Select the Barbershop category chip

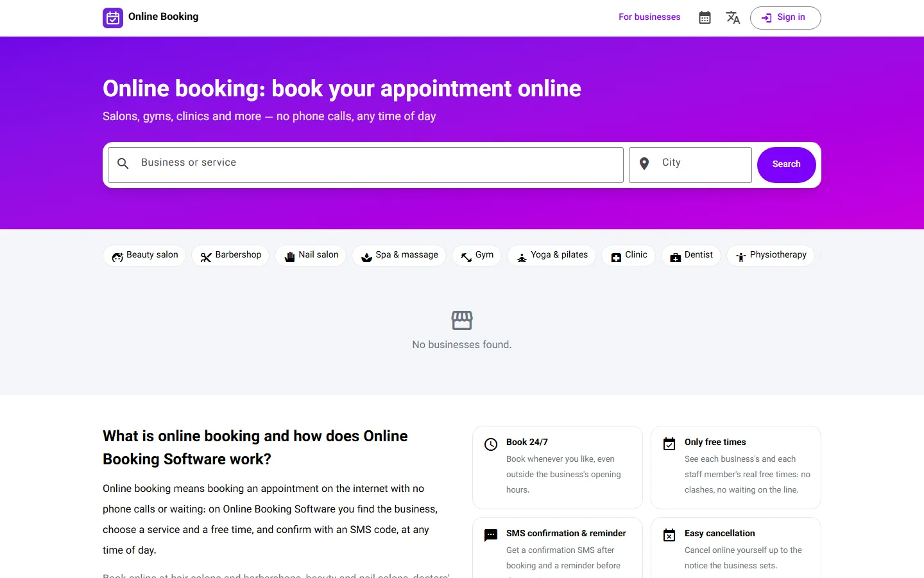(230, 256)
